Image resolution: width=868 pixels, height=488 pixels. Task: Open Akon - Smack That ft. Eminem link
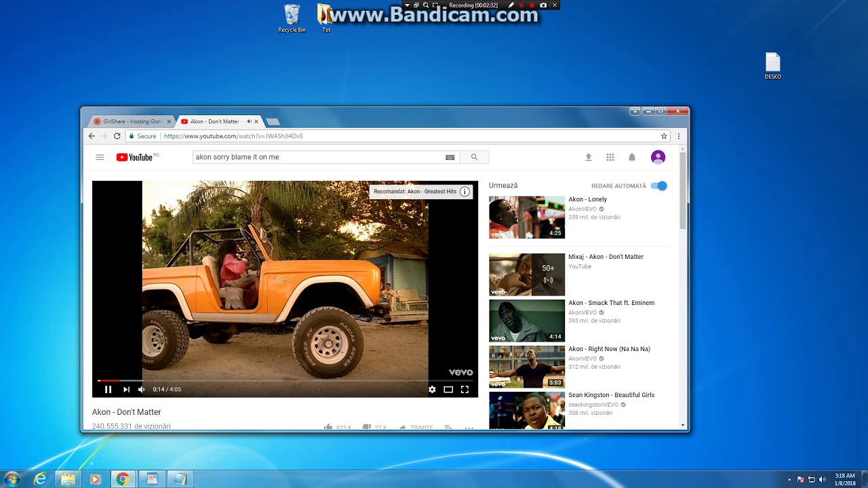coord(611,303)
